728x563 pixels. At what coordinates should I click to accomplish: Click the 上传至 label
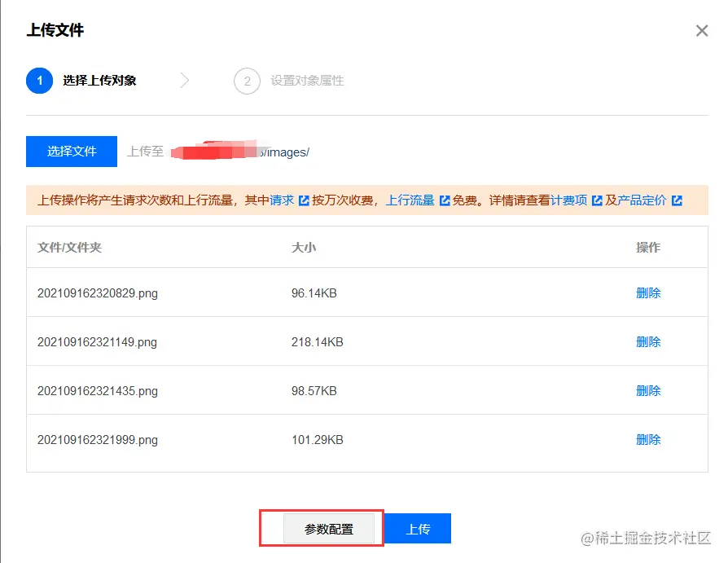pos(145,152)
